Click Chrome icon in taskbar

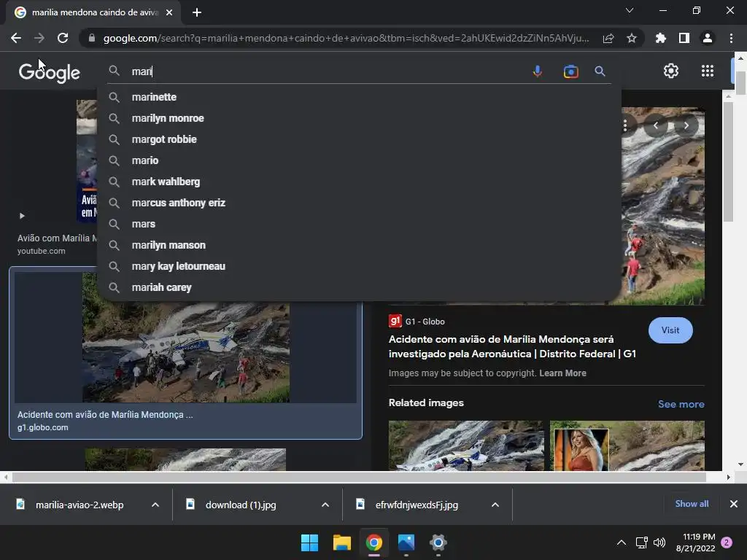[x=374, y=542]
